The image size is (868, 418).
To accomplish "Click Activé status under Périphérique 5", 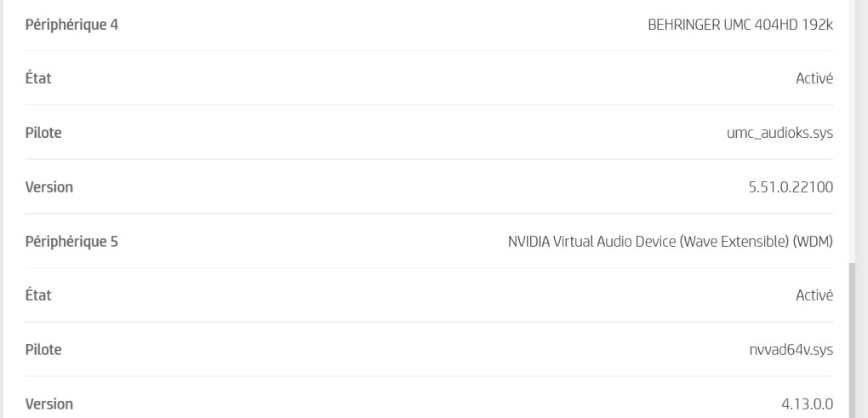I will [x=814, y=295].
